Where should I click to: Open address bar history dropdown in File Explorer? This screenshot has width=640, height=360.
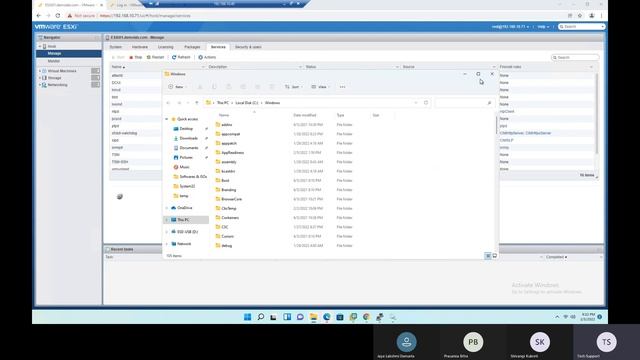point(416,103)
